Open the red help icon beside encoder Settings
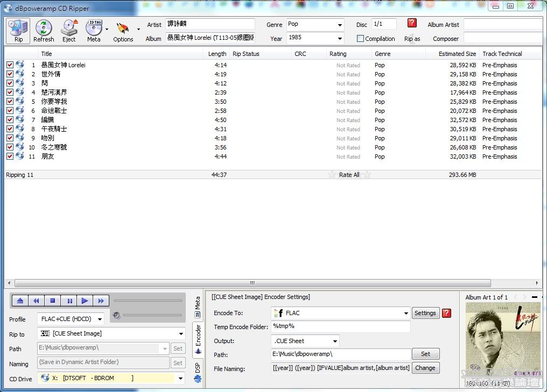The width and height of the screenshot is (547, 392). pyautogui.click(x=446, y=313)
